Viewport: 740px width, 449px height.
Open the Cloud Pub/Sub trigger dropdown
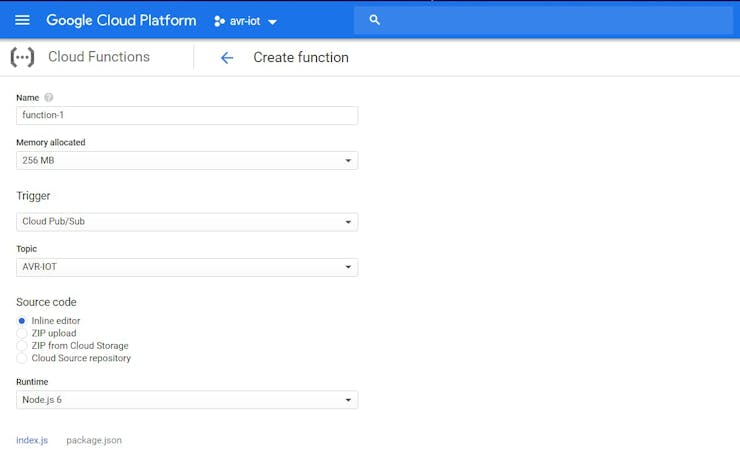[187, 222]
